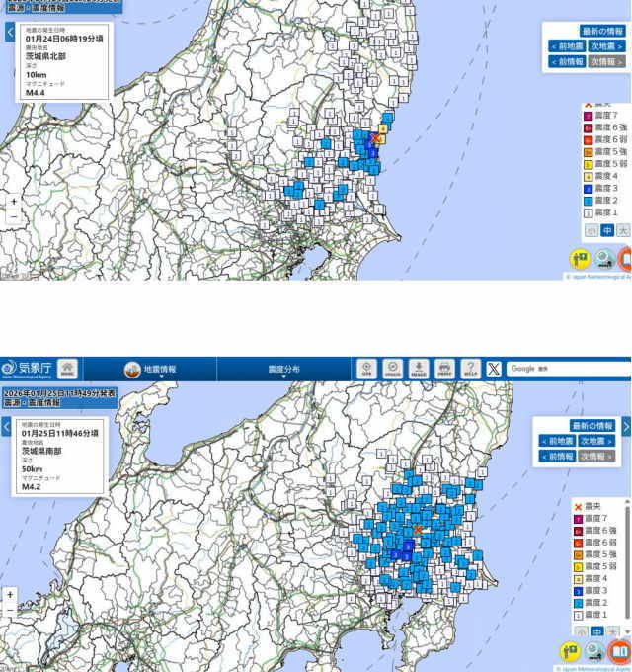Image resolution: width=632 pixels, height=672 pixels.
Task: Open the X (Twitter) share icon
Action: 493,369
